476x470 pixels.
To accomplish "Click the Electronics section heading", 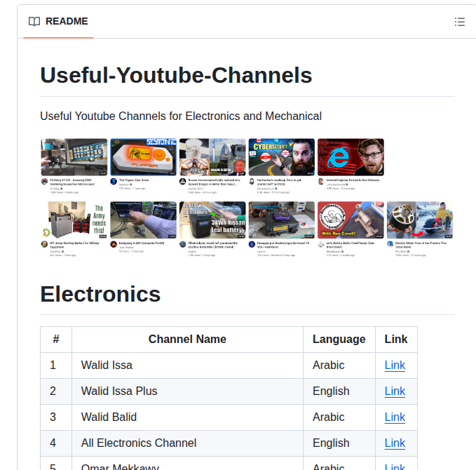I will 100,294.
